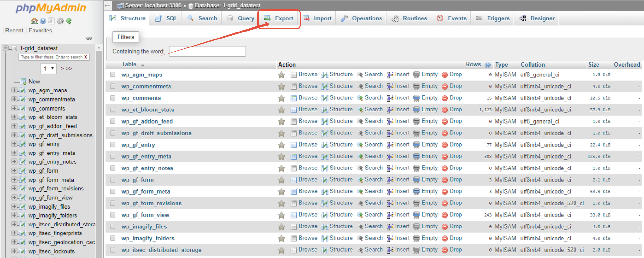Click the link-with-main-panel chain icon
The image size is (644, 258).
point(89,38)
